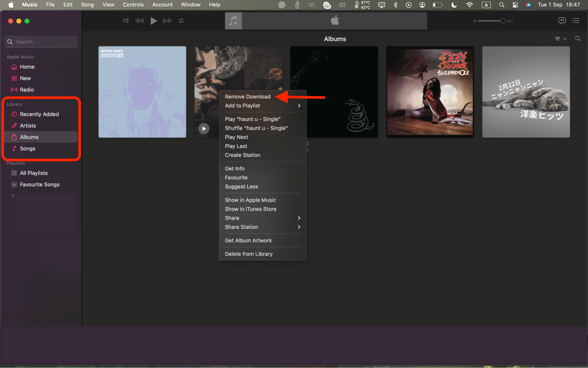Click the Bluetooth menu bar icon
Image resolution: width=588 pixels, height=368 pixels.
click(x=396, y=5)
